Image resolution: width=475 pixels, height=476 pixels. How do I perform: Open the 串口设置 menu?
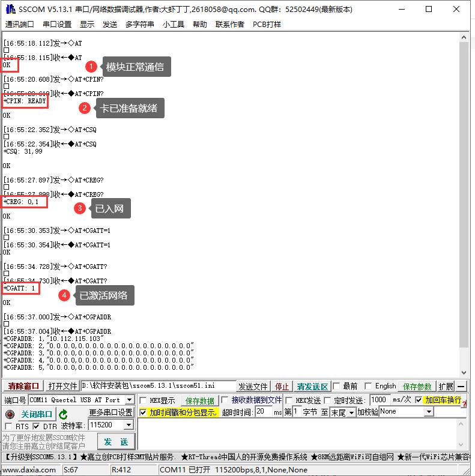click(57, 24)
